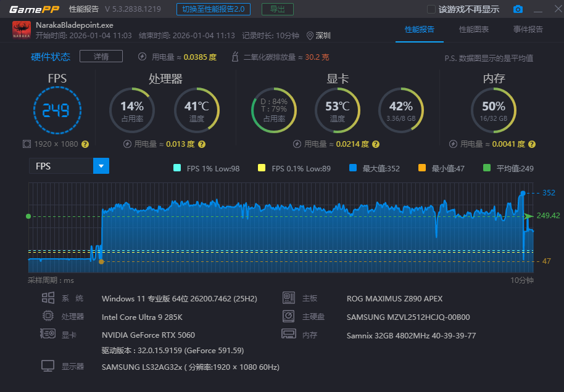Click the max value 352 marker on chart

coord(523,193)
